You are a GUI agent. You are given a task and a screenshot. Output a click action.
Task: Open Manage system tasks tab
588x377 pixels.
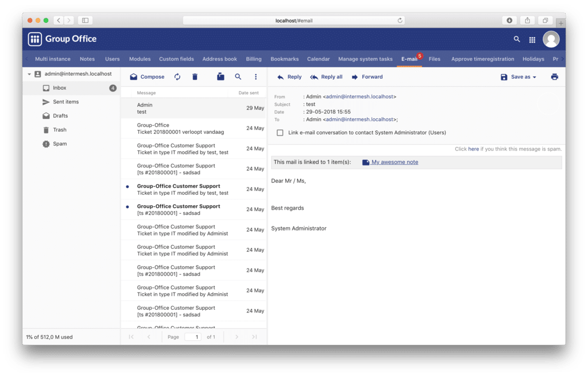coord(366,59)
